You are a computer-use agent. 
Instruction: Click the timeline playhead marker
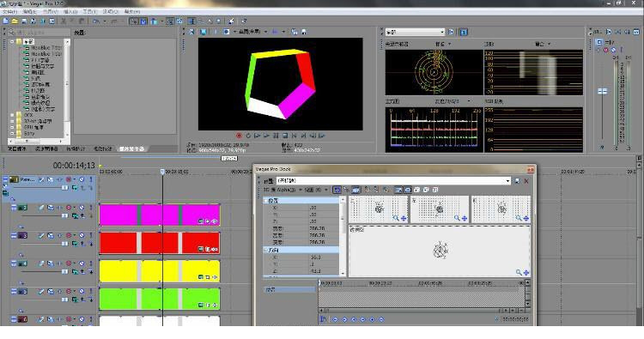click(162, 172)
